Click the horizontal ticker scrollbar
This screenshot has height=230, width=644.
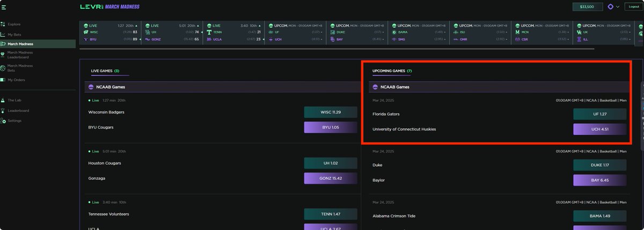[x=337, y=49]
